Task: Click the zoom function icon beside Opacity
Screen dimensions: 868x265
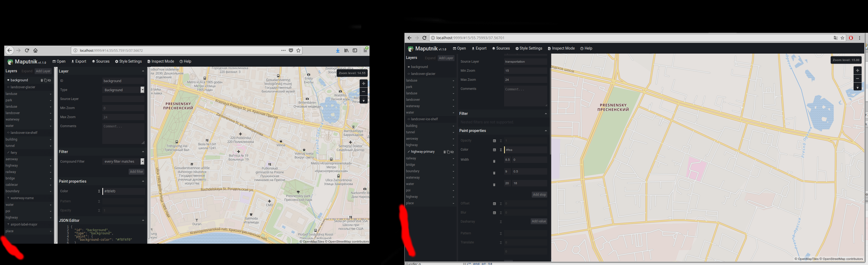Action: [x=494, y=140]
